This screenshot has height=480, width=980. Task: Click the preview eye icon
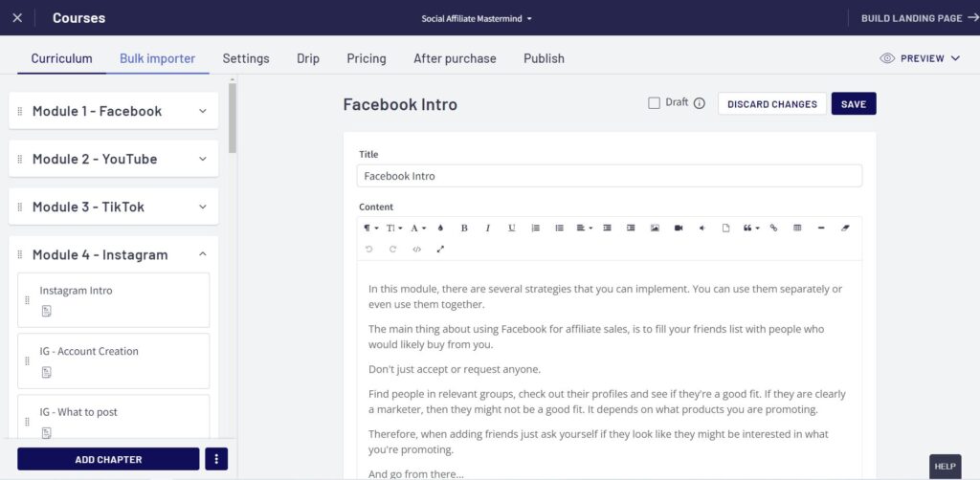887,58
